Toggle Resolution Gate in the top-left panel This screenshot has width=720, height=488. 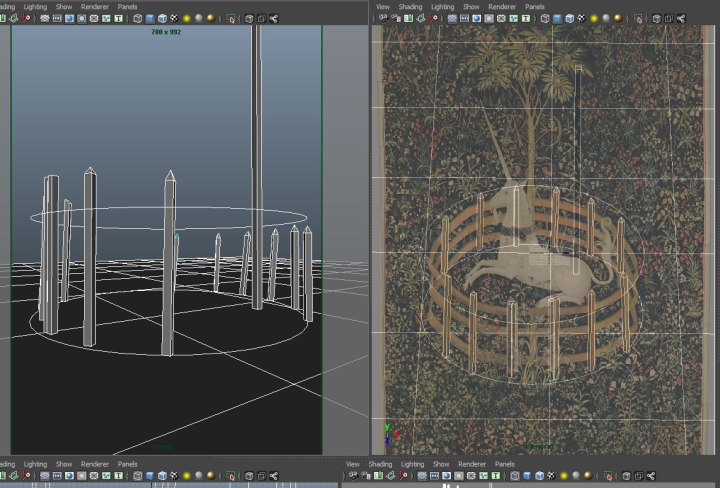[69, 18]
